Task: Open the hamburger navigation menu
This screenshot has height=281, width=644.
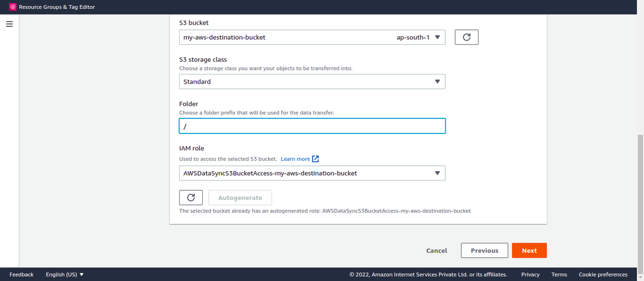Action: [x=9, y=24]
